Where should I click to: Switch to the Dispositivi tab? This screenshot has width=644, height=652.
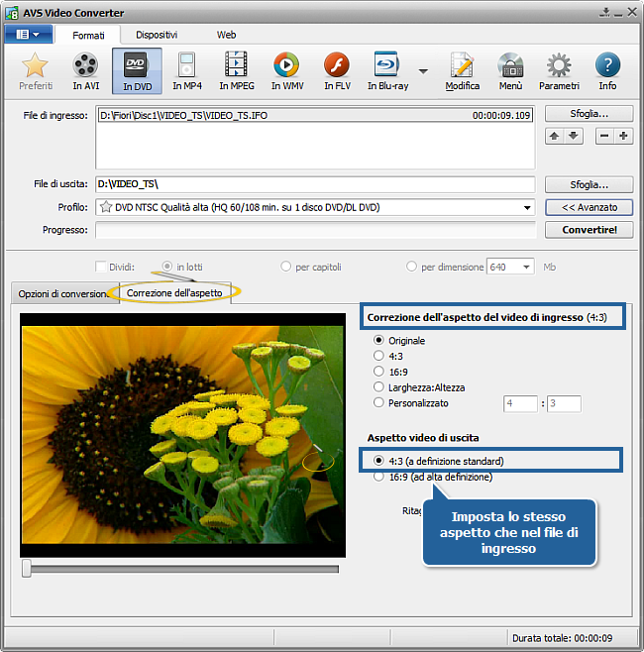158,35
